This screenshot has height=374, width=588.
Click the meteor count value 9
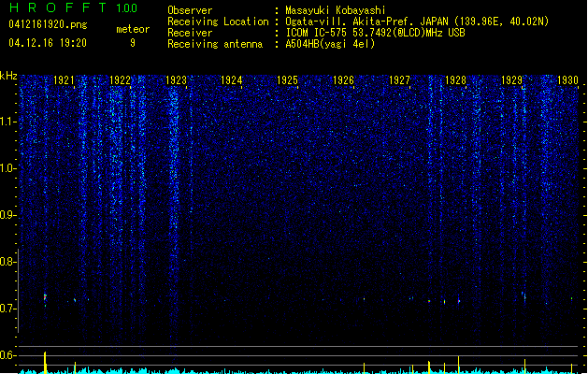click(133, 43)
